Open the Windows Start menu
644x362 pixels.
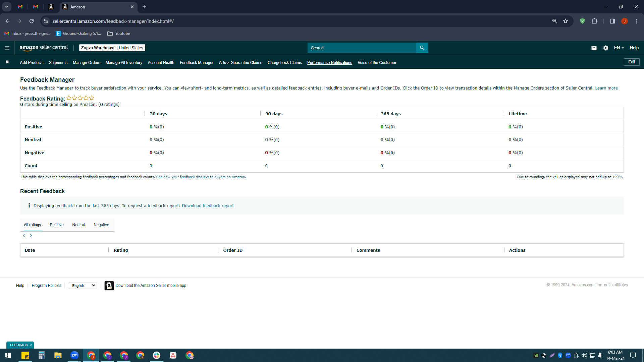tap(8, 355)
